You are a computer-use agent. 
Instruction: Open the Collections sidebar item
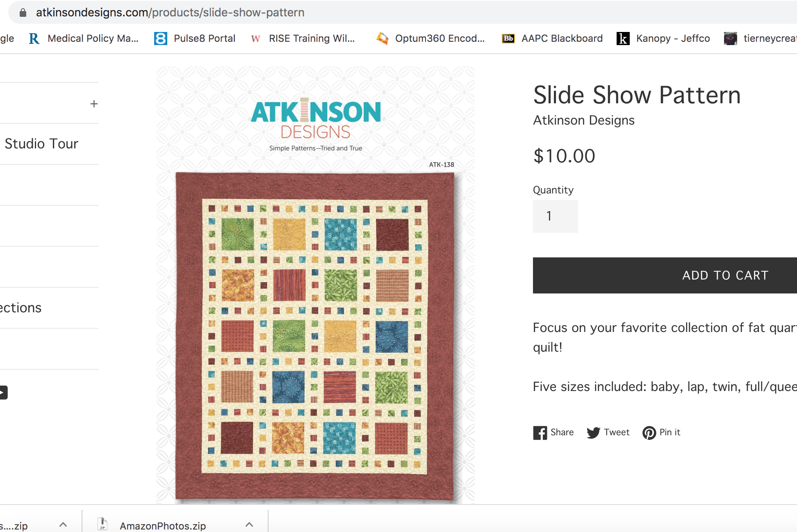[x=20, y=308]
